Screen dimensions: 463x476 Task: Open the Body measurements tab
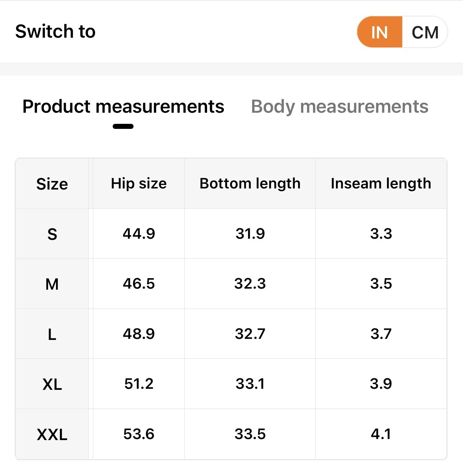pos(340,107)
